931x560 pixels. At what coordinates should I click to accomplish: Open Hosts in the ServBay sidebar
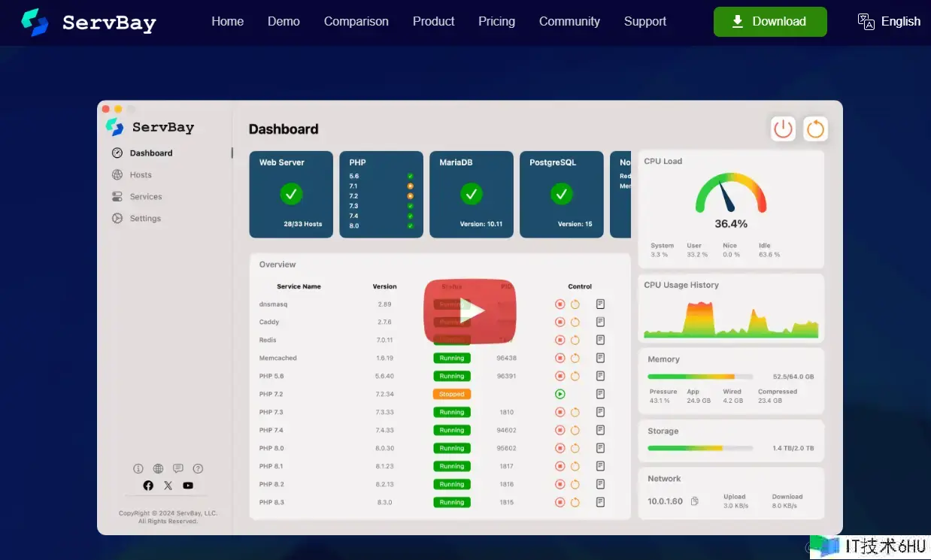point(140,174)
